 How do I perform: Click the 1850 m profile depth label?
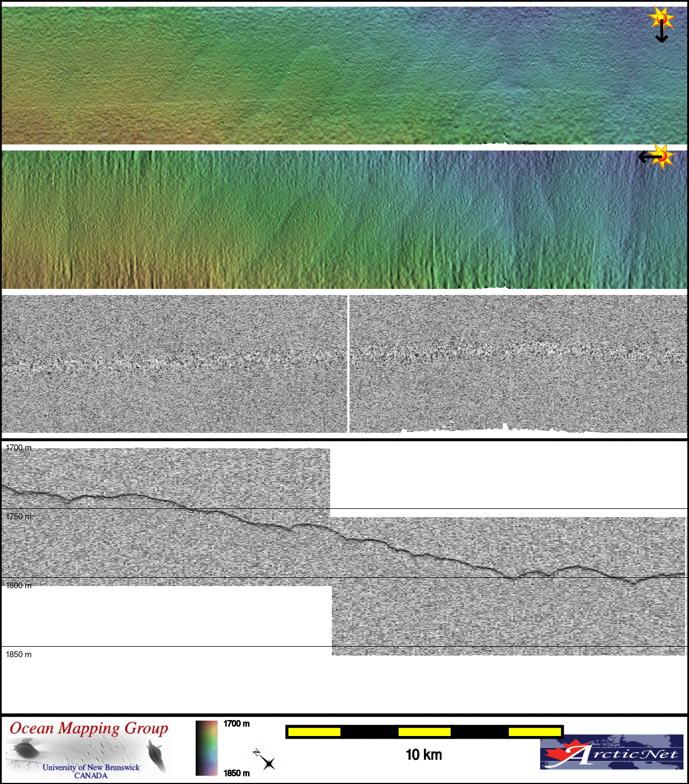[x=19, y=654]
